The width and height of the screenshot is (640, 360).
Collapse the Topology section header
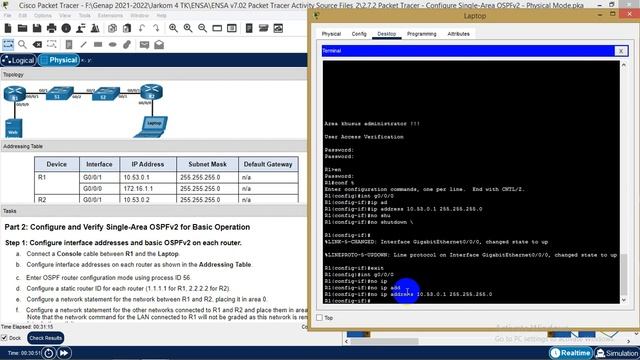[x=153, y=75]
